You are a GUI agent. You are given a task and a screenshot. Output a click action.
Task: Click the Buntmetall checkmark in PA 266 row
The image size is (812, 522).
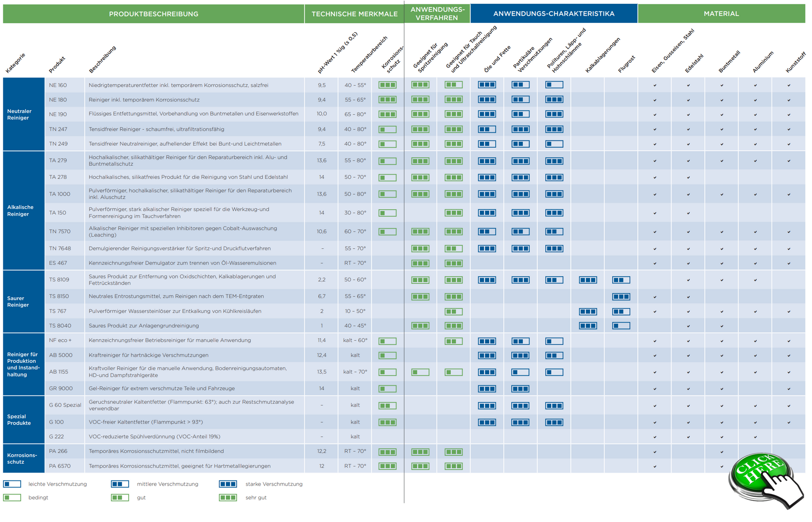click(x=722, y=452)
